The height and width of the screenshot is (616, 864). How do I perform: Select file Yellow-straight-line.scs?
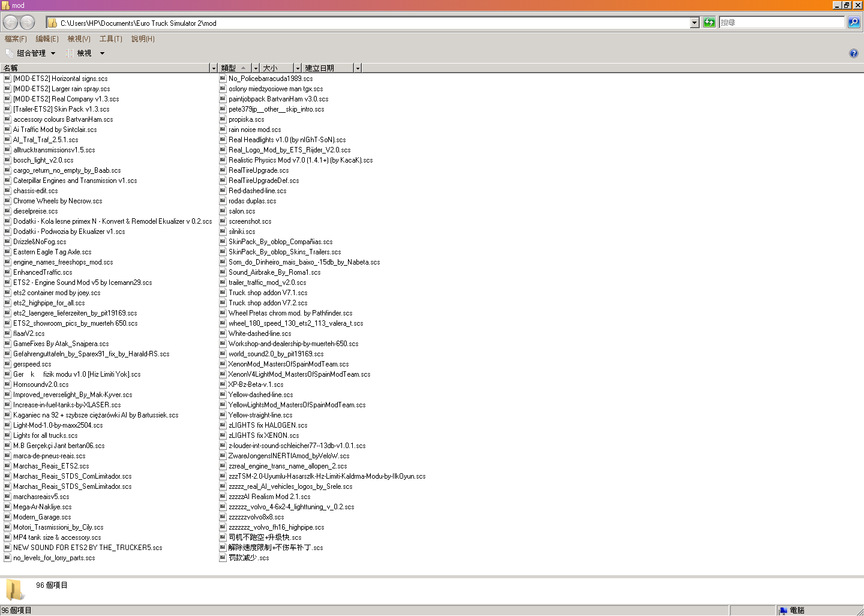click(260, 415)
